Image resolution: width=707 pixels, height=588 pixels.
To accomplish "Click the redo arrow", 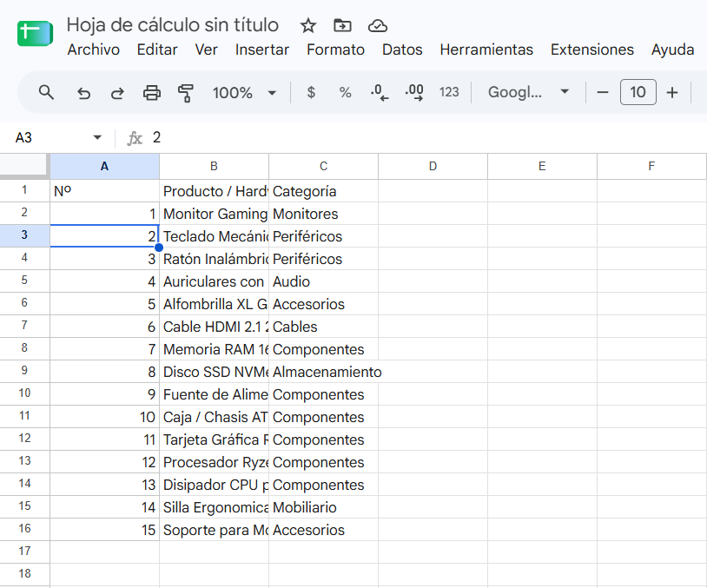I will pos(117,93).
